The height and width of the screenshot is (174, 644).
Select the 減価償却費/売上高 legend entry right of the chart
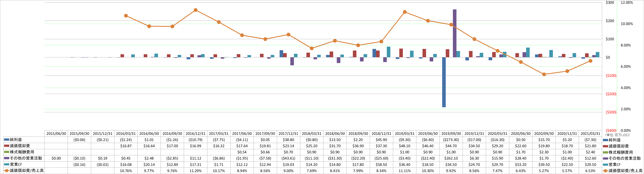coord(623,171)
